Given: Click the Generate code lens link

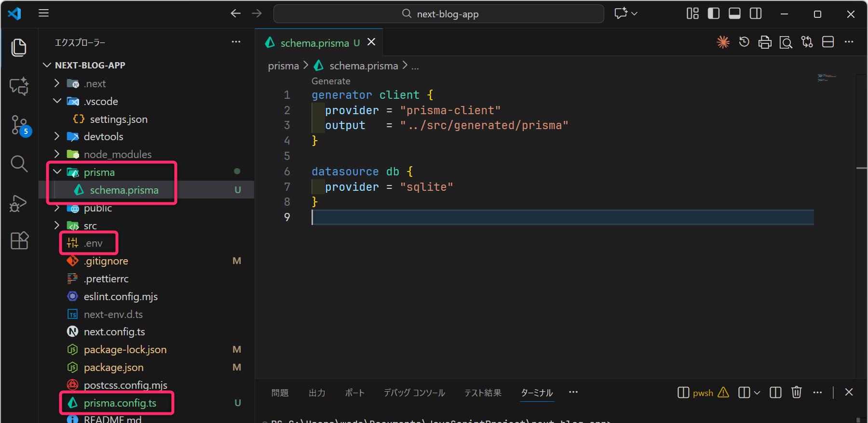Looking at the screenshot, I should (331, 81).
